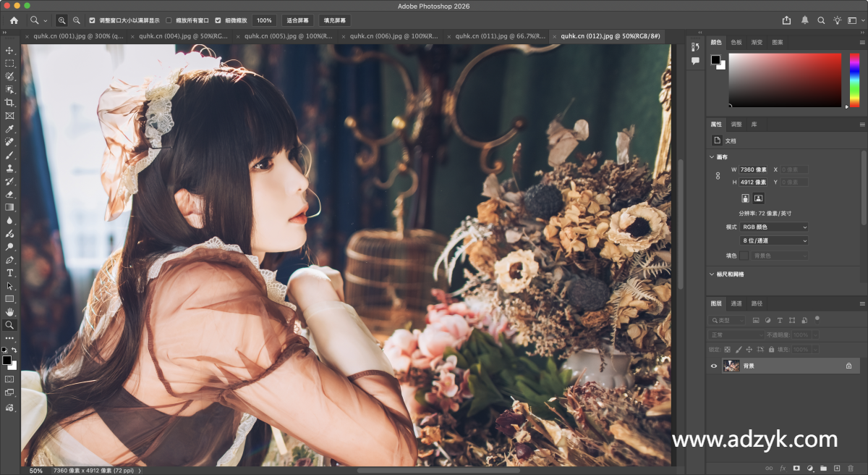The image size is (868, 475).
Task: Select the Crop tool
Action: (x=10, y=103)
